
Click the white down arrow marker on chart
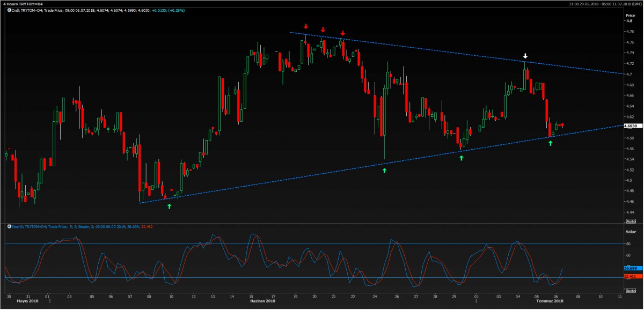526,56
